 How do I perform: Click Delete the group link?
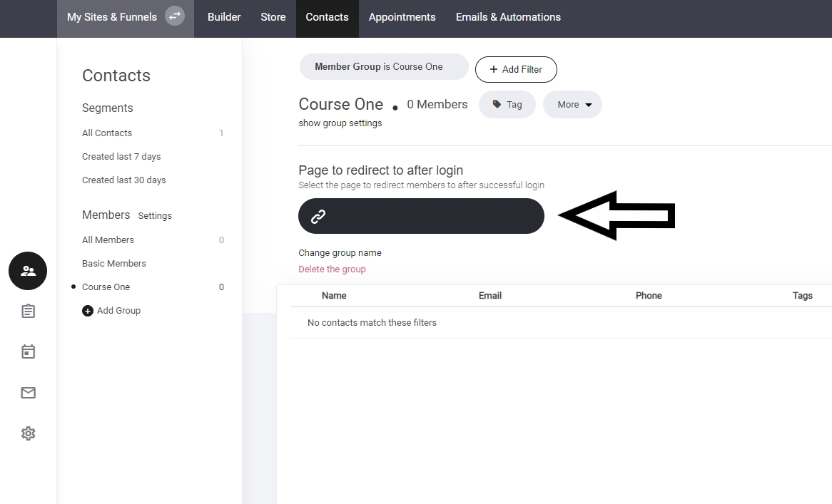coord(332,269)
